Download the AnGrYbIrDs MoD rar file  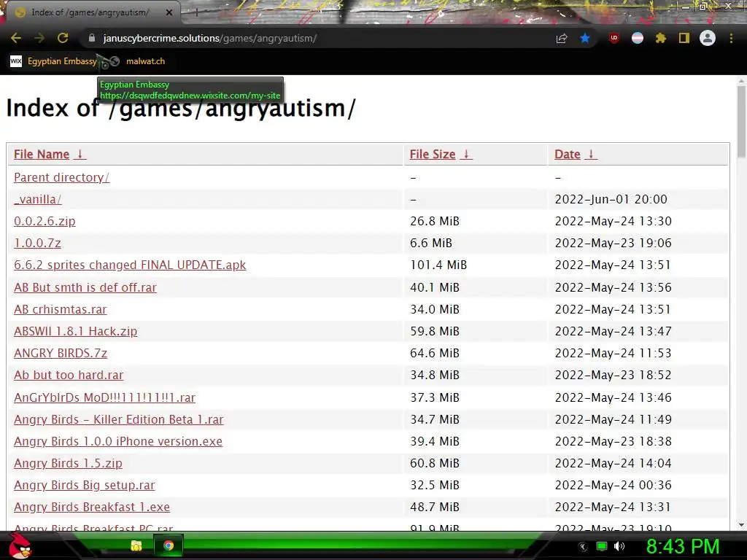tap(105, 397)
